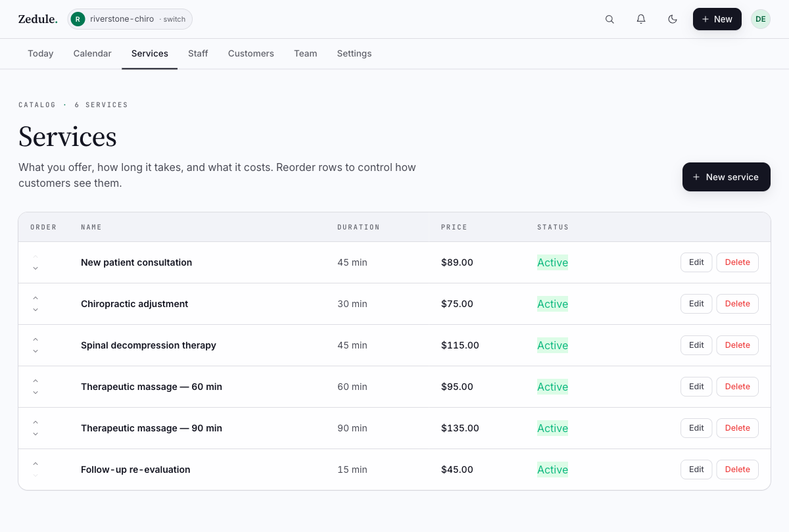Delete New patient consultation
This screenshot has width=789, height=532.
pos(737,262)
